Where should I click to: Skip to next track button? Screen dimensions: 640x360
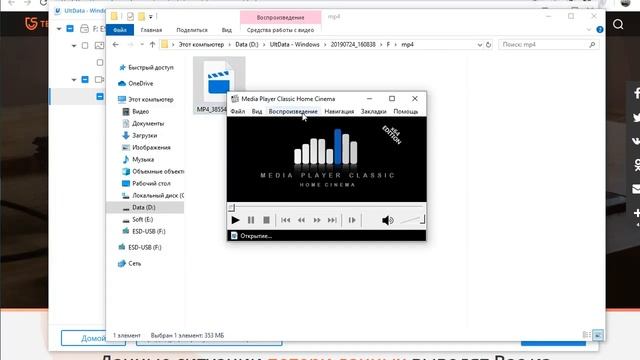pyautogui.click(x=332, y=220)
